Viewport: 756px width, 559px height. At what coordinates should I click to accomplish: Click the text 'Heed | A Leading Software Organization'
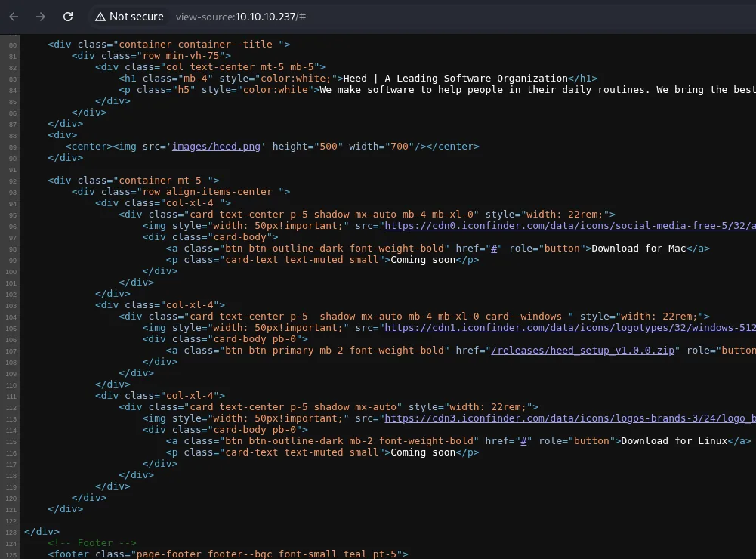click(455, 78)
